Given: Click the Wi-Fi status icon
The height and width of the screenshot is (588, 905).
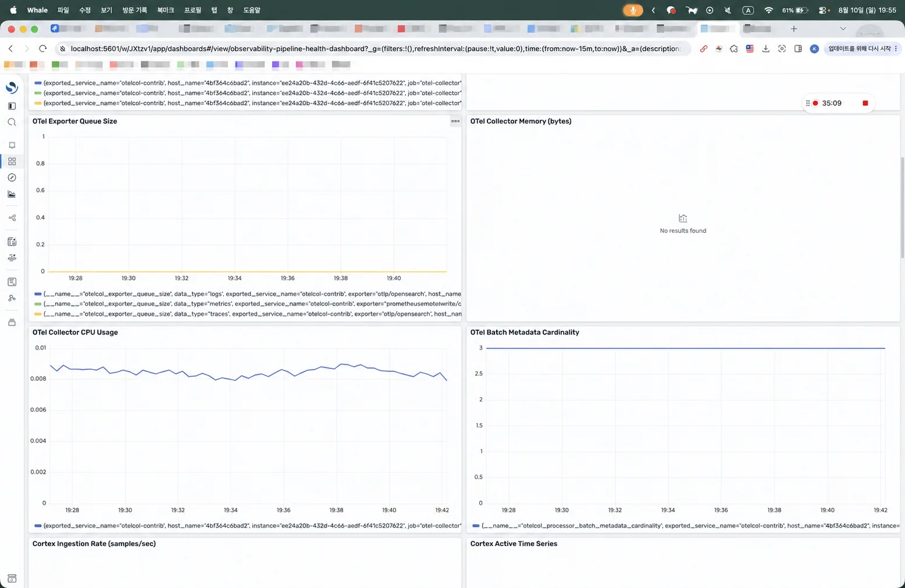Looking at the screenshot, I should coord(768,10).
